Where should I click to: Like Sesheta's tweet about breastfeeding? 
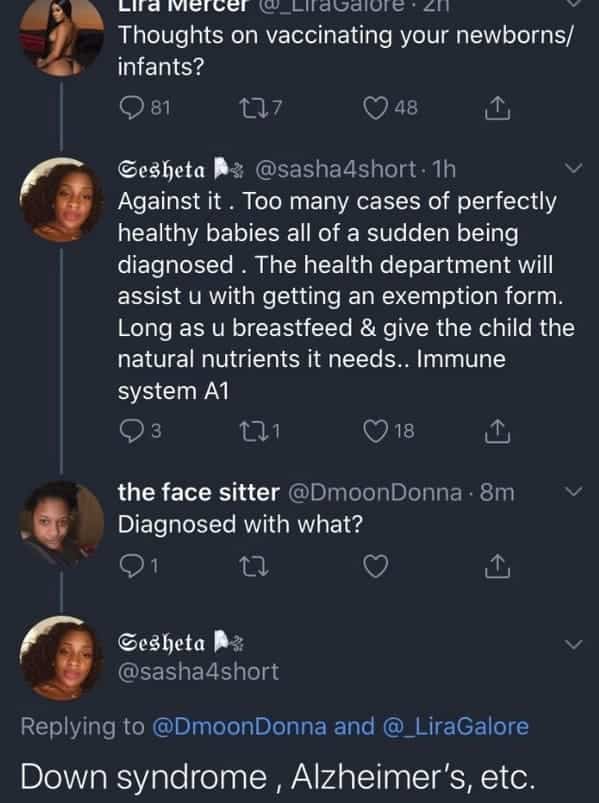click(374, 430)
